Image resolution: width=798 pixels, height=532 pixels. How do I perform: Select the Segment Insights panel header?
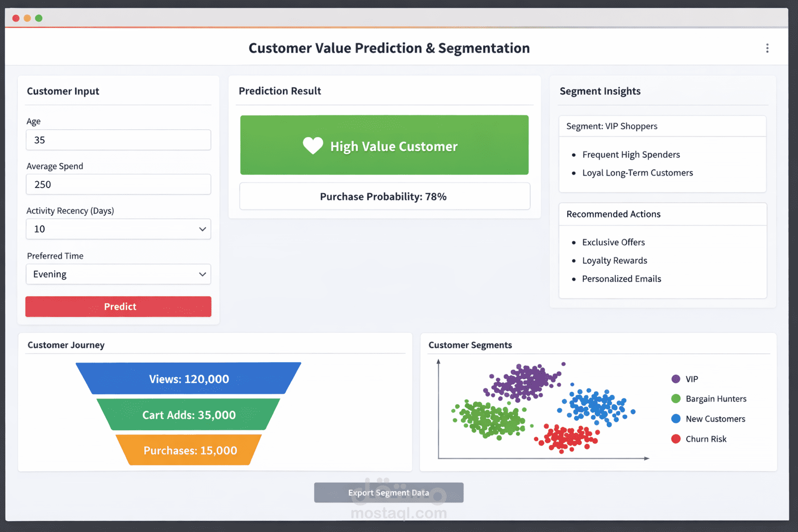600,91
